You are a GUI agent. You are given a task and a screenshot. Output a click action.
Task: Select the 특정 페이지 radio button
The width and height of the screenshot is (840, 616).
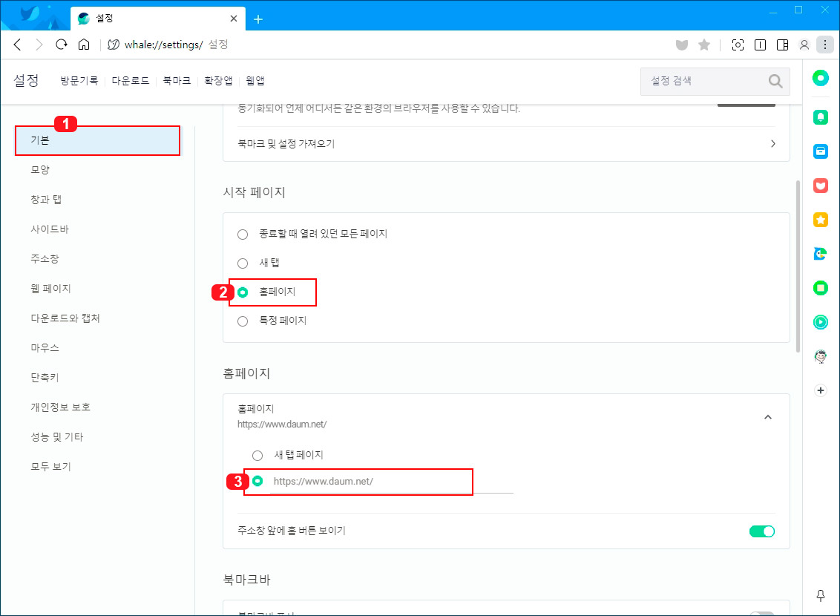click(243, 320)
